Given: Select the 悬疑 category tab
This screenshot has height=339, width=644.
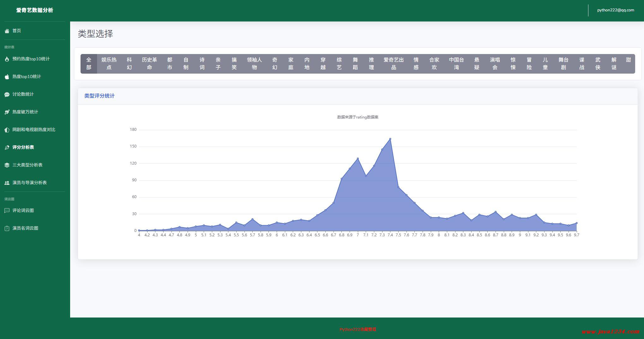Looking at the screenshot, I should pyautogui.click(x=477, y=64).
